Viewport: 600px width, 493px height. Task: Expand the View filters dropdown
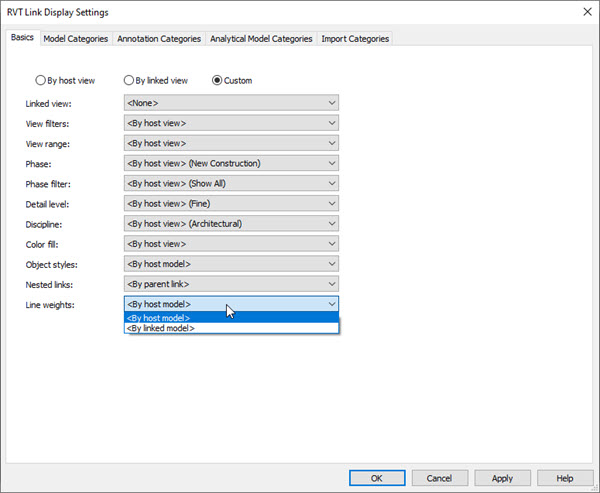point(231,123)
